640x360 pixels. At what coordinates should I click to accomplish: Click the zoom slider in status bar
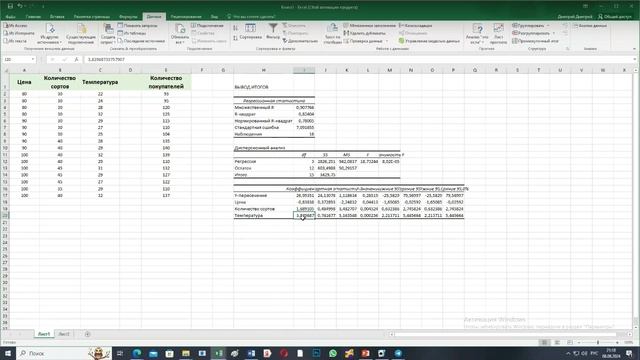[x=598, y=342]
